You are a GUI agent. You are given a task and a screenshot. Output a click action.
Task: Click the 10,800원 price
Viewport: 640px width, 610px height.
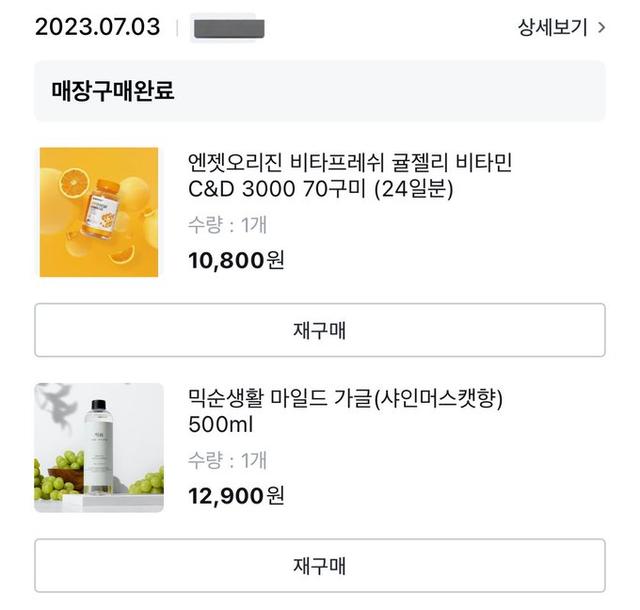click(x=236, y=261)
